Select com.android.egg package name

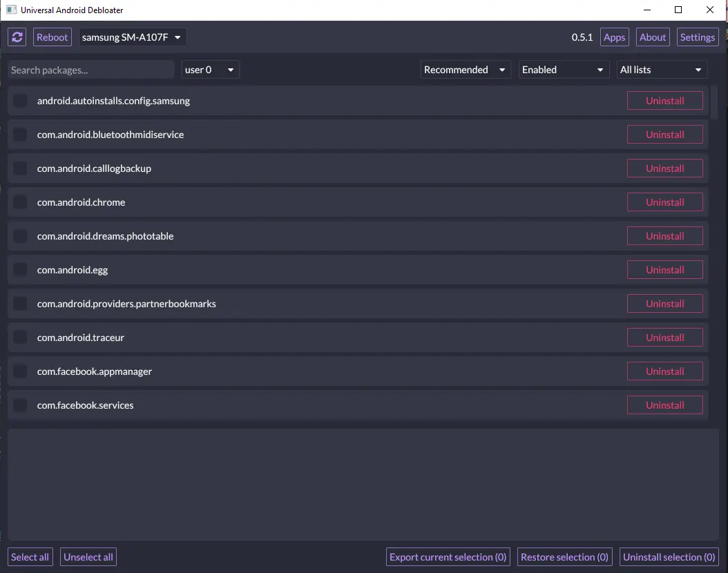(x=73, y=270)
